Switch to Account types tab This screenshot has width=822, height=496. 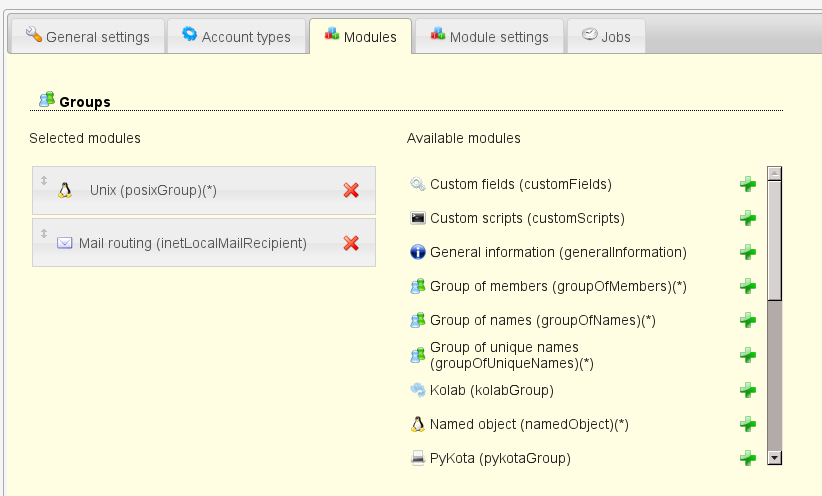(236, 37)
